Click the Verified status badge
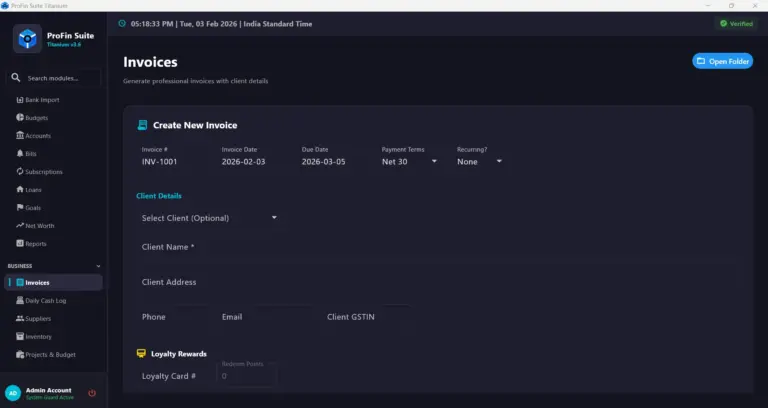768x408 pixels. click(x=736, y=24)
